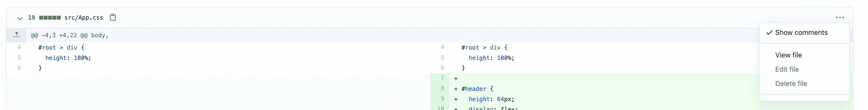Click the green diffstat squares

point(50,17)
